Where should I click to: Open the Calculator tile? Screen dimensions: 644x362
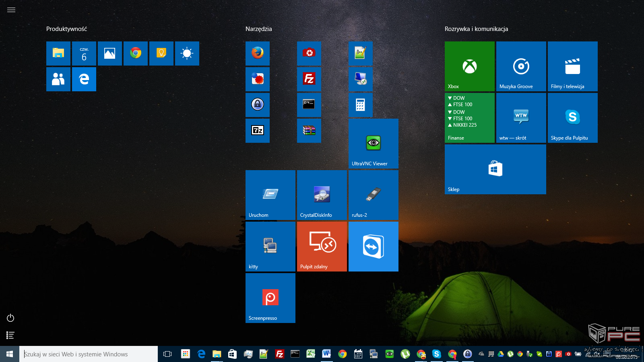click(360, 105)
